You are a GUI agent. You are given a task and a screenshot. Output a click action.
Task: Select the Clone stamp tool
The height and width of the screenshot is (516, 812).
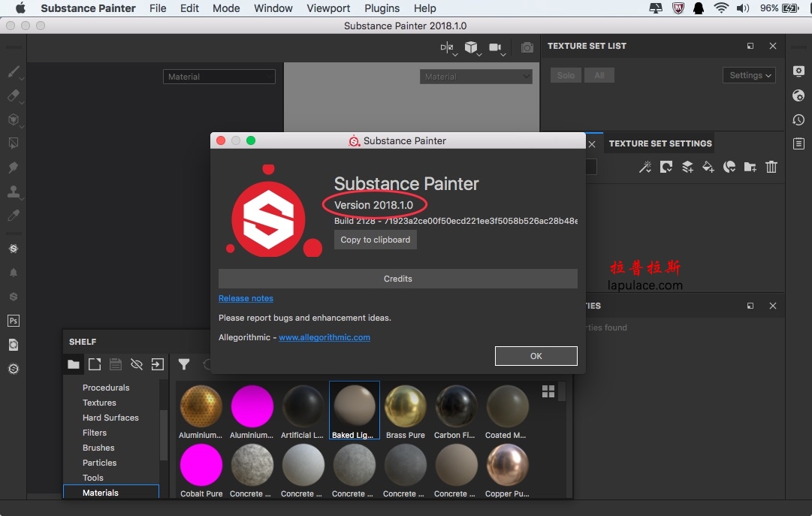pyautogui.click(x=14, y=192)
